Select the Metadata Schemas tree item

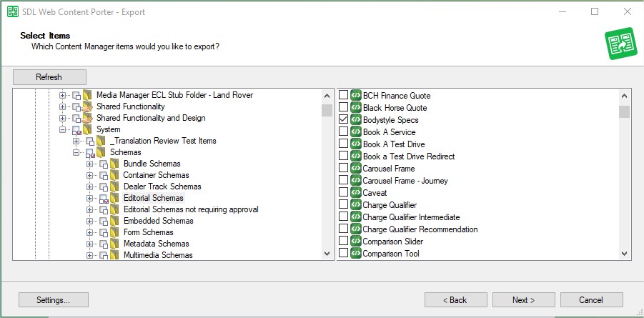[157, 244]
